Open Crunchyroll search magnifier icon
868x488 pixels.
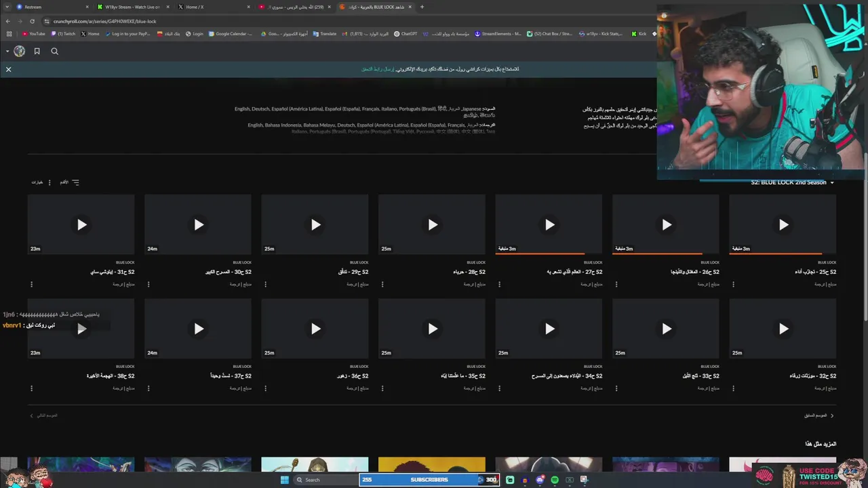click(55, 51)
